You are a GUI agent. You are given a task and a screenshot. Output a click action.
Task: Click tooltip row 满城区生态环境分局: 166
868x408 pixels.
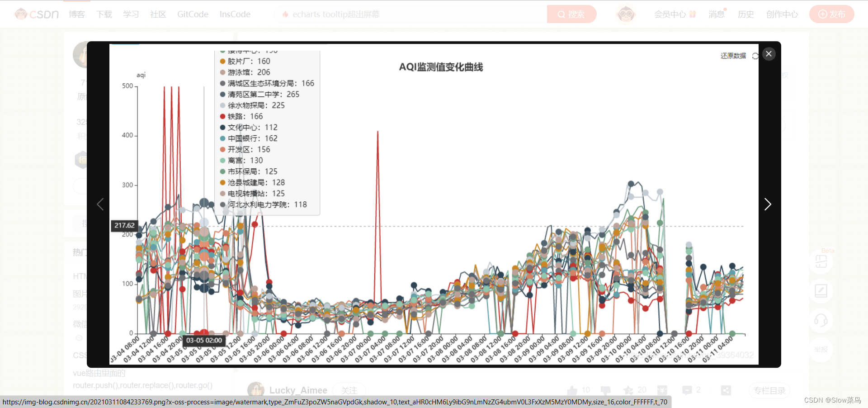(267, 83)
